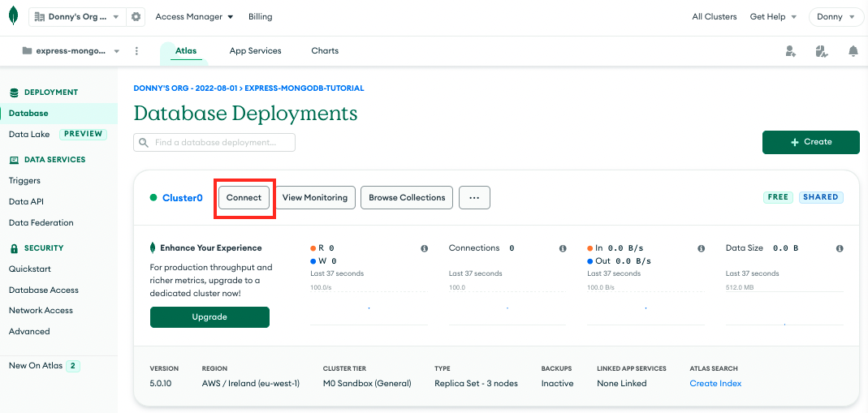The height and width of the screenshot is (413, 868).
Task: Click the Connections chart area
Action: [507, 307]
